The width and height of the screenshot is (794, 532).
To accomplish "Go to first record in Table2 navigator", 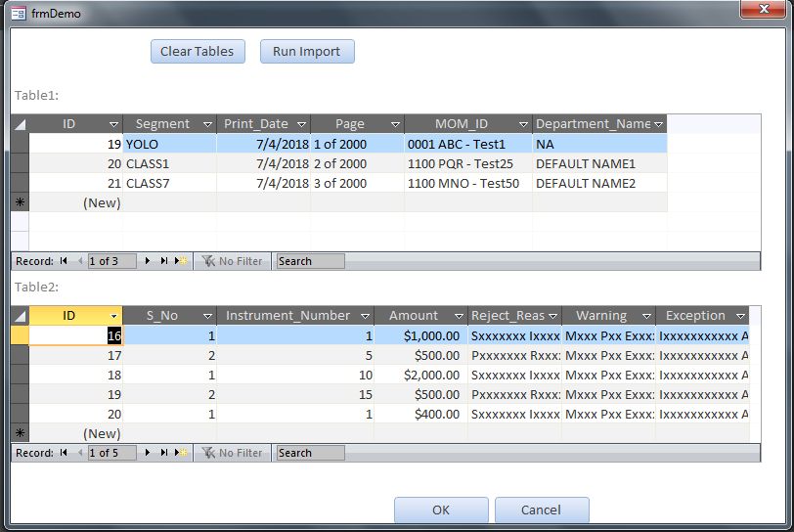I will click(64, 453).
